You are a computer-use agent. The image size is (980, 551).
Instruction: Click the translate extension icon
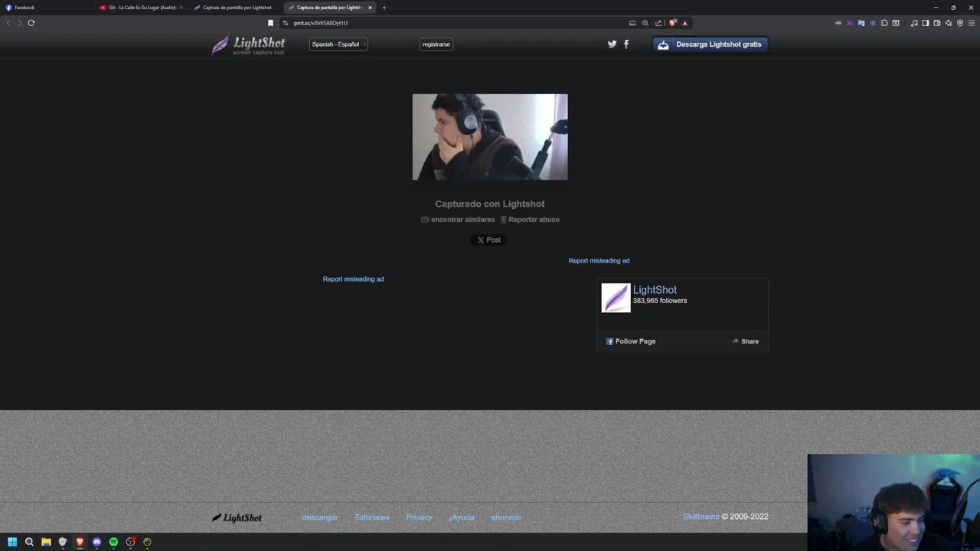click(861, 23)
